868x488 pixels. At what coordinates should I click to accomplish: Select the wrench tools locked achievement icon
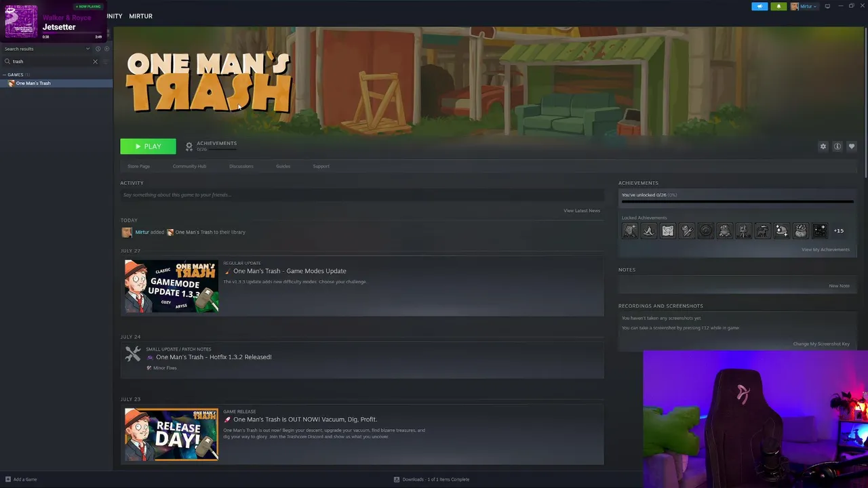(687, 231)
